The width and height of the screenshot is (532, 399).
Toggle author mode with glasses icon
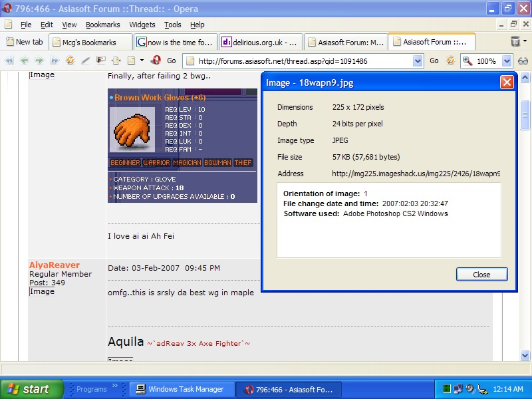(x=523, y=61)
